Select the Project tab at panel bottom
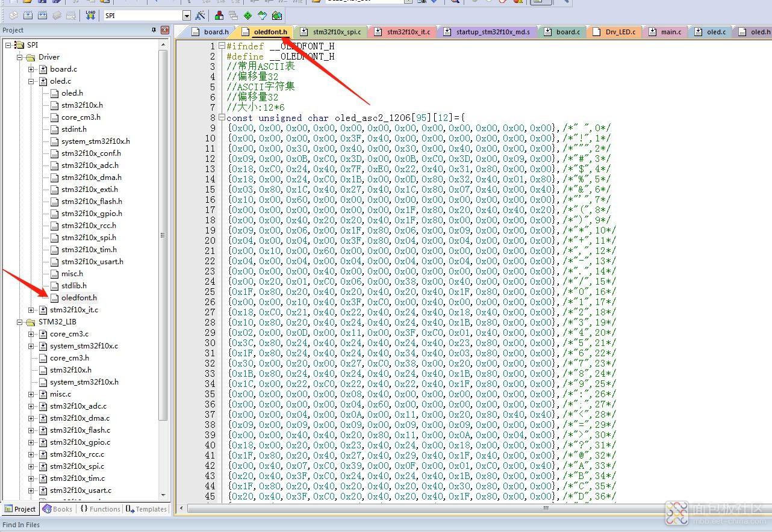The height and width of the screenshot is (532, 772). click(20, 509)
